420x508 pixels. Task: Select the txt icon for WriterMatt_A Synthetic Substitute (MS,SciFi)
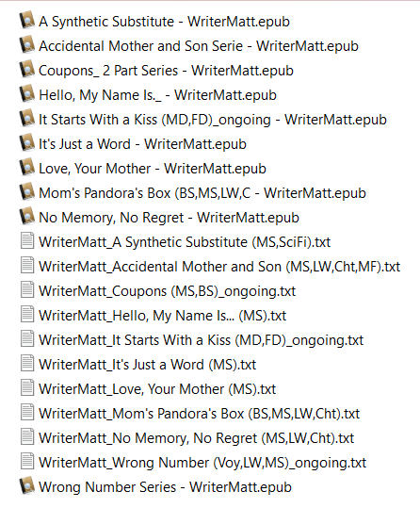(27, 241)
